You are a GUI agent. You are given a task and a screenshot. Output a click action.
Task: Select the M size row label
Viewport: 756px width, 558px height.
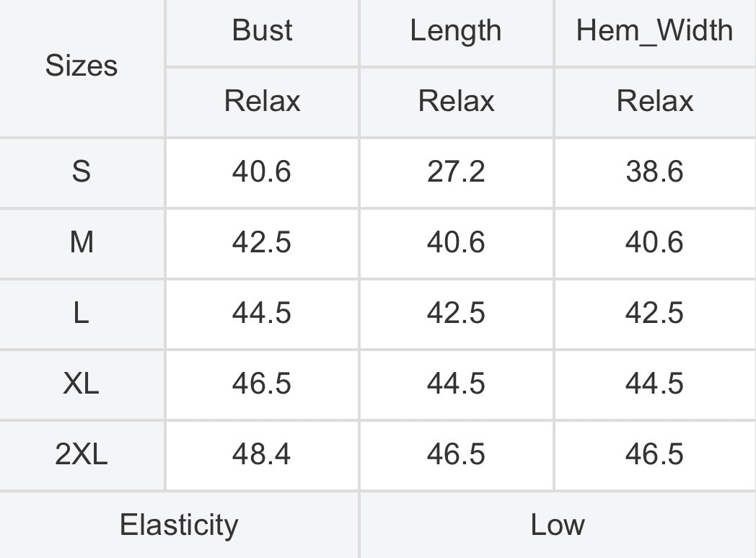click(x=82, y=242)
